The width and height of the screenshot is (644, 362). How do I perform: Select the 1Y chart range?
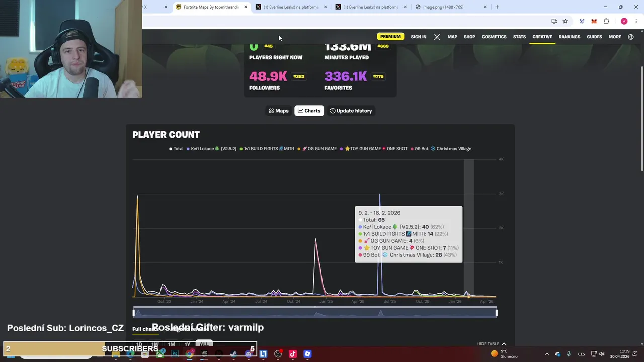click(x=187, y=344)
